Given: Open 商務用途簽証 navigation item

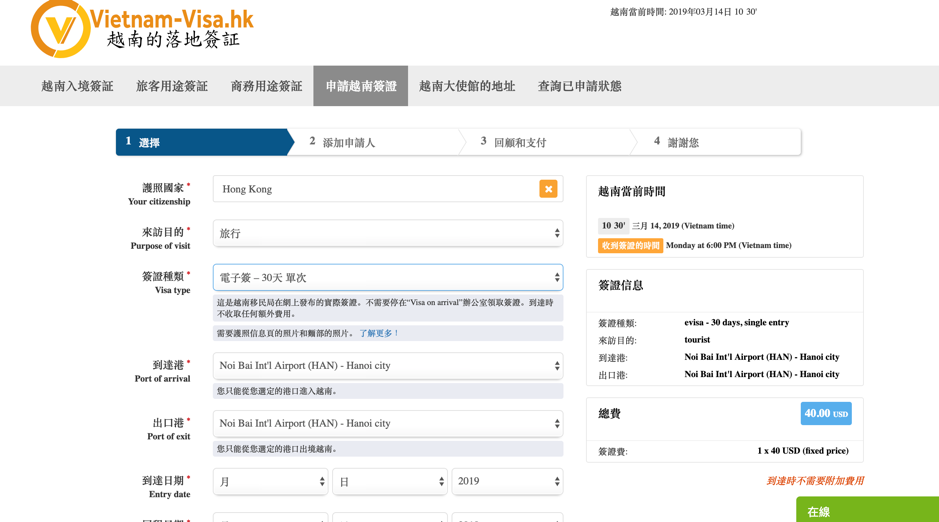Looking at the screenshot, I should [x=266, y=86].
